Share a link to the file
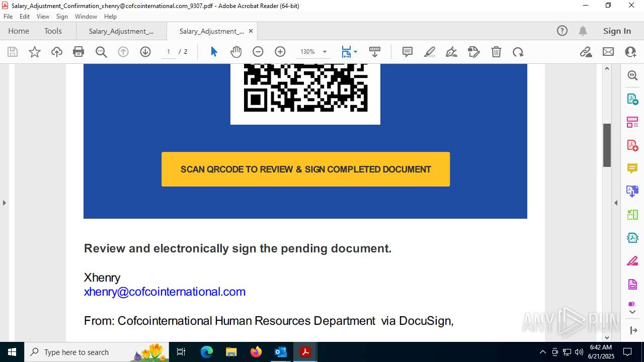This screenshot has height=362, width=644. [x=586, y=52]
